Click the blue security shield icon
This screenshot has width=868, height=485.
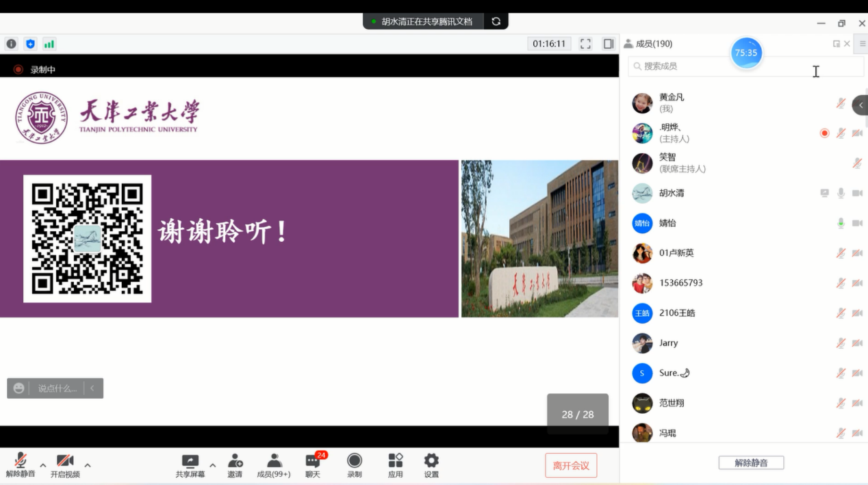pyautogui.click(x=30, y=44)
